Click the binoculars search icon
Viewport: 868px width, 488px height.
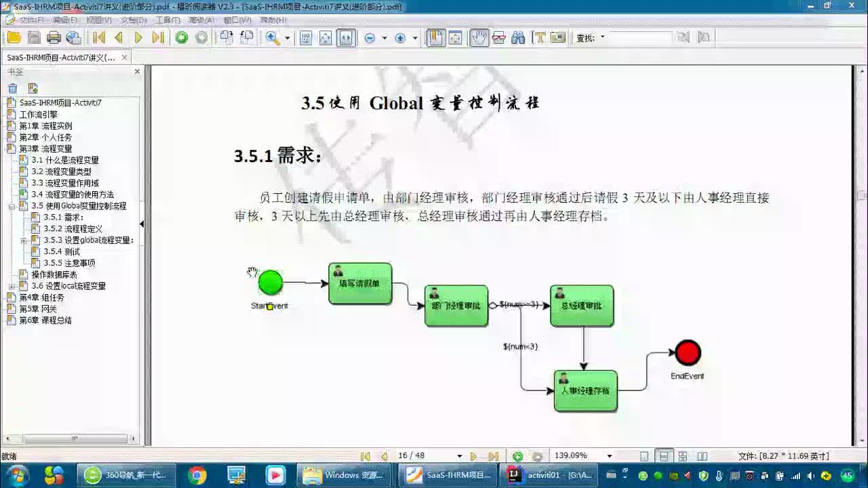pos(519,38)
